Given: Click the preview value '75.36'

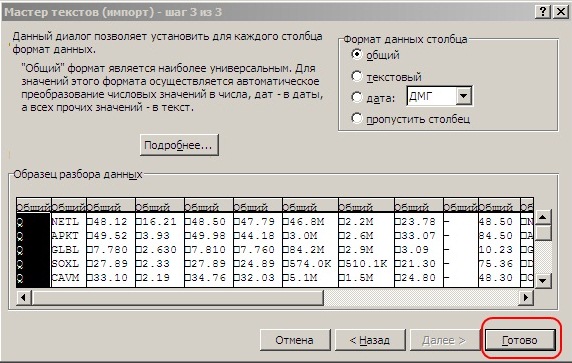Looking at the screenshot, I should (496, 263).
